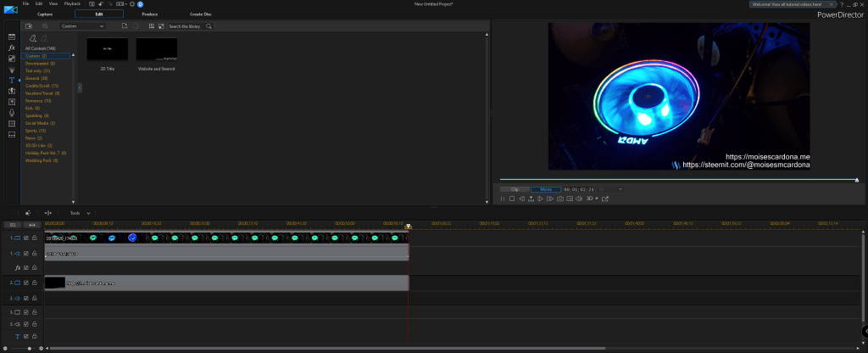Switch to the Capture tab

(x=45, y=14)
